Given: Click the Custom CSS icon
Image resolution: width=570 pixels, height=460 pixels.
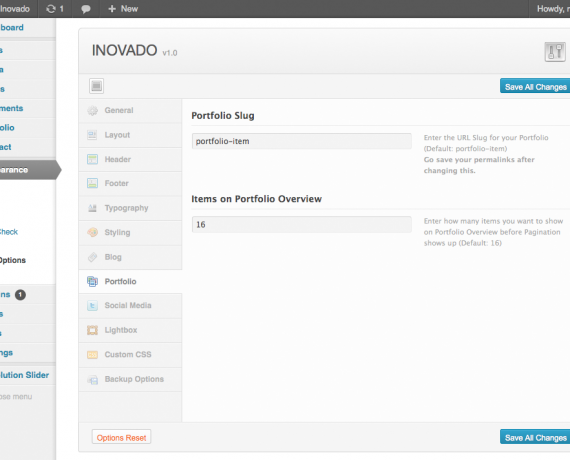Looking at the screenshot, I should [x=92, y=355].
